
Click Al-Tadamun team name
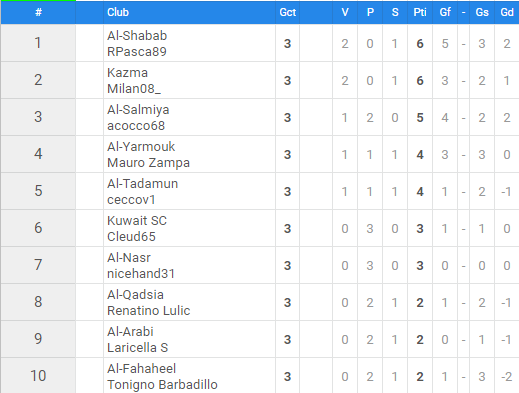coord(142,184)
